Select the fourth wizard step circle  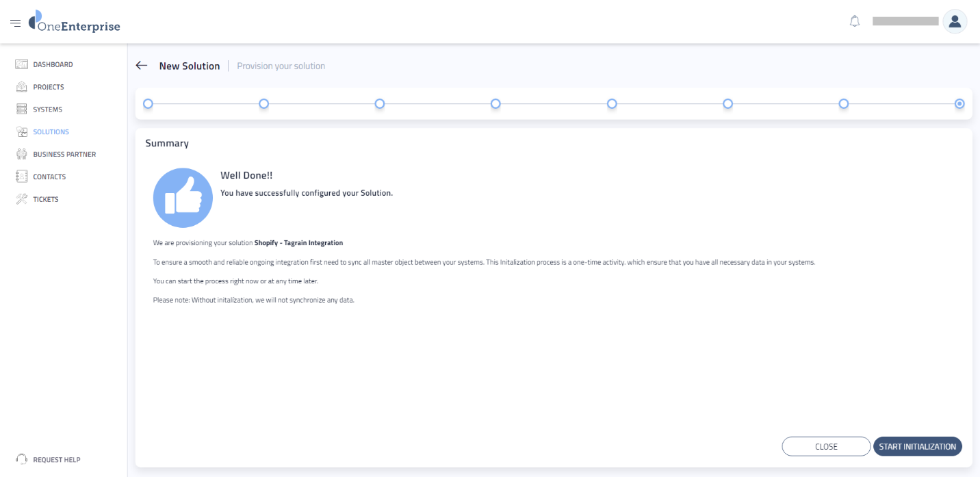click(495, 103)
